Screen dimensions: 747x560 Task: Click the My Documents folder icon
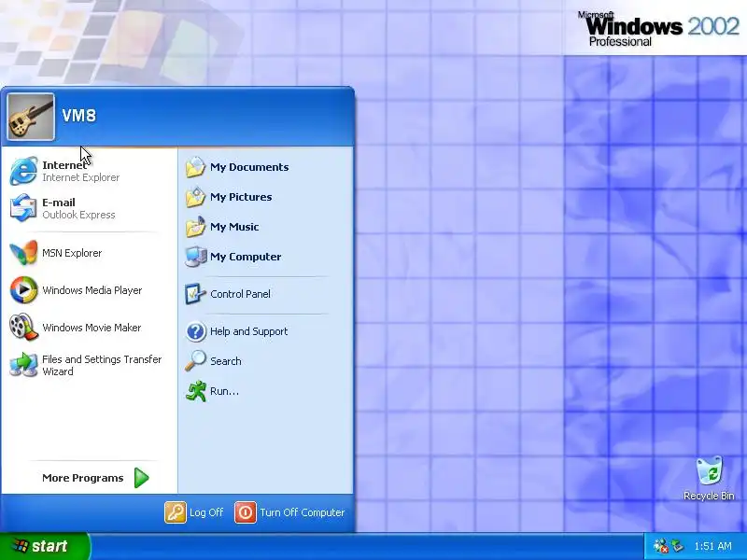(x=195, y=167)
